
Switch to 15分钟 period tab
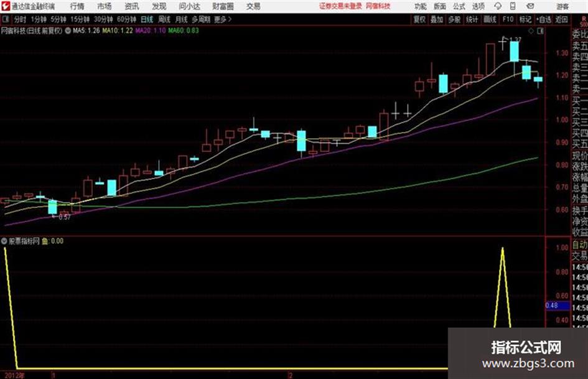click(x=80, y=19)
